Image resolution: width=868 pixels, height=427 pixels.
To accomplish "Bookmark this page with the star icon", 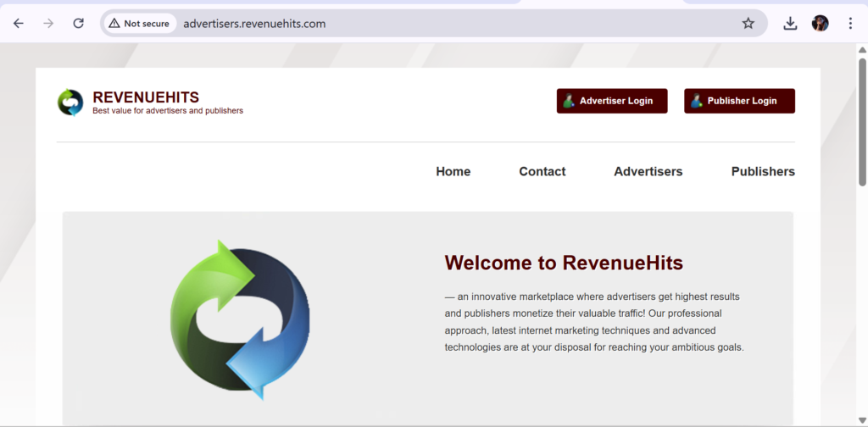I will pyautogui.click(x=748, y=23).
